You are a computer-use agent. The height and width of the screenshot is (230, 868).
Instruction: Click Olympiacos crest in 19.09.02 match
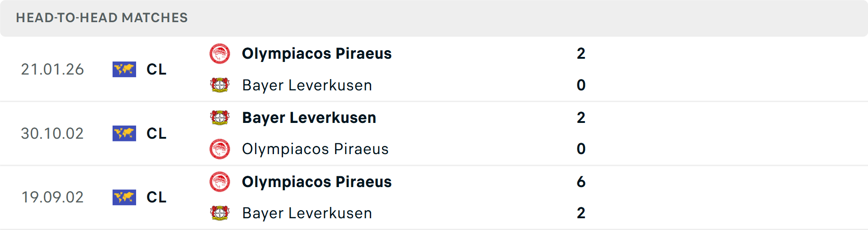coord(220,182)
